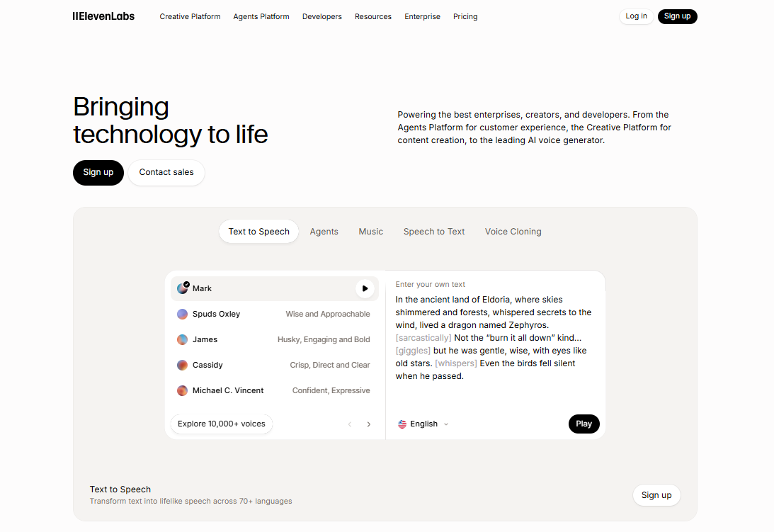Select the Text to Speech tab
The width and height of the screenshot is (774, 532).
(258, 232)
